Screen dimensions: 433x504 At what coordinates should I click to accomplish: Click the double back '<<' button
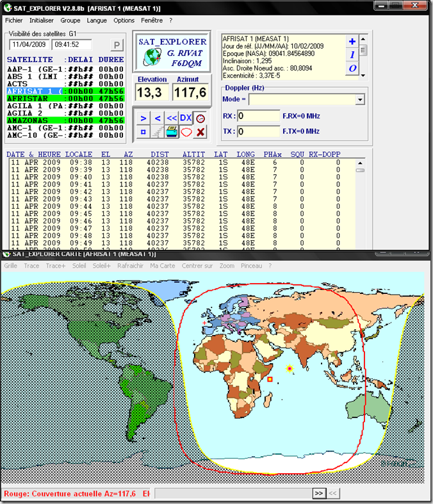coord(172,118)
